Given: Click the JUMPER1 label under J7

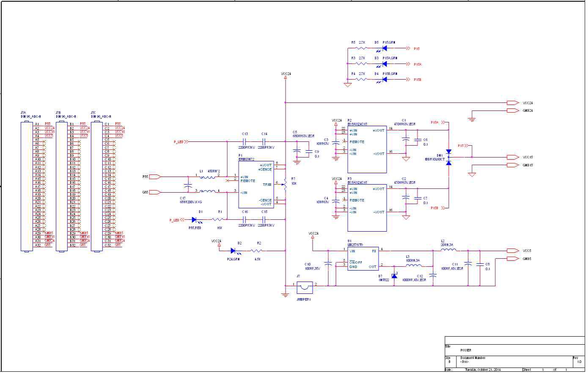Looking at the screenshot, I should tap(304, 299).
